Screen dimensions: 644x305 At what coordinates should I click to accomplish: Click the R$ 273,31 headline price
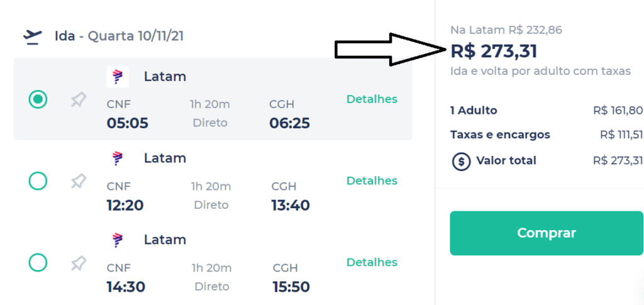(494, 52)
